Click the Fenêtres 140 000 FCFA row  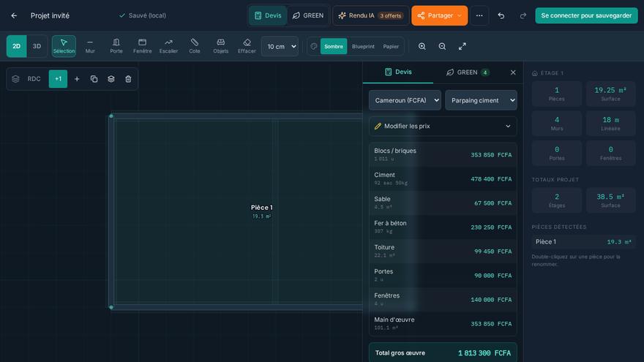pyautogui.click(x=443, y=299)
